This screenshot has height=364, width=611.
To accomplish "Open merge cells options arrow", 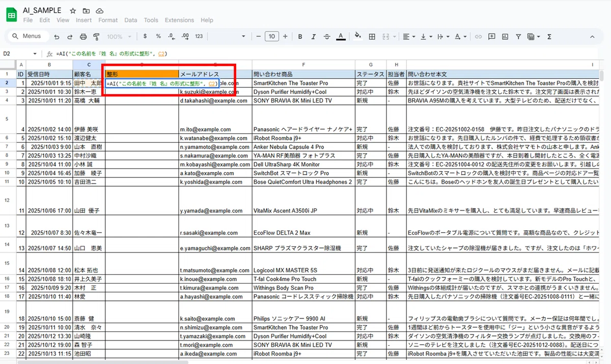I will [x=394, y=37].
